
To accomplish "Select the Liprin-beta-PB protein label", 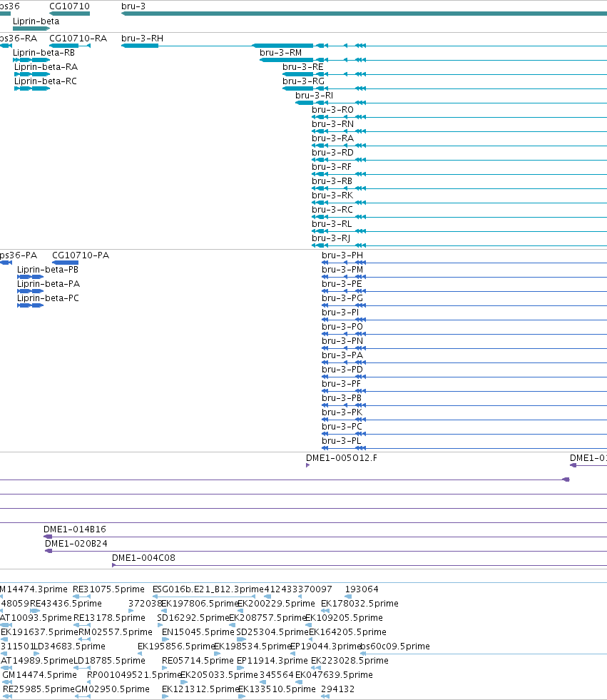I will (48, 270).
